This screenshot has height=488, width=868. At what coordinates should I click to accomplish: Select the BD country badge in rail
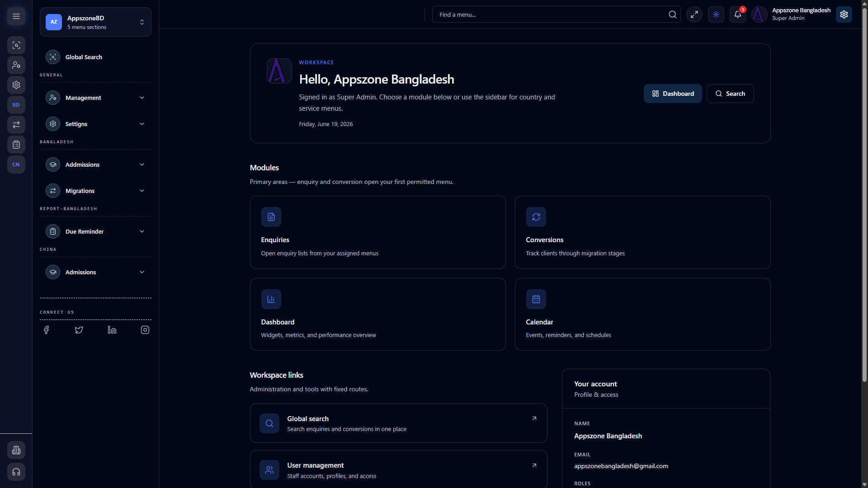point(16,105)
